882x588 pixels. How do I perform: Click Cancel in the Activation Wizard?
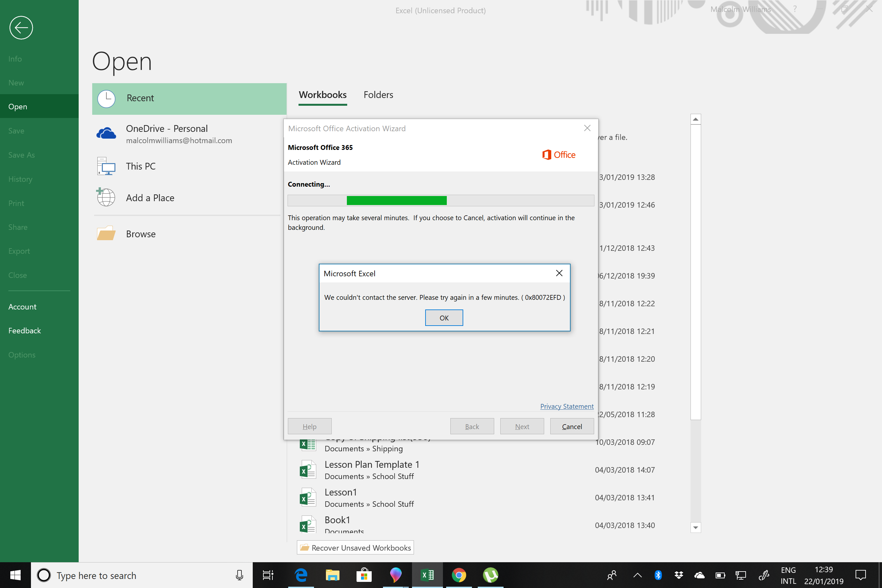click(572, 426)
